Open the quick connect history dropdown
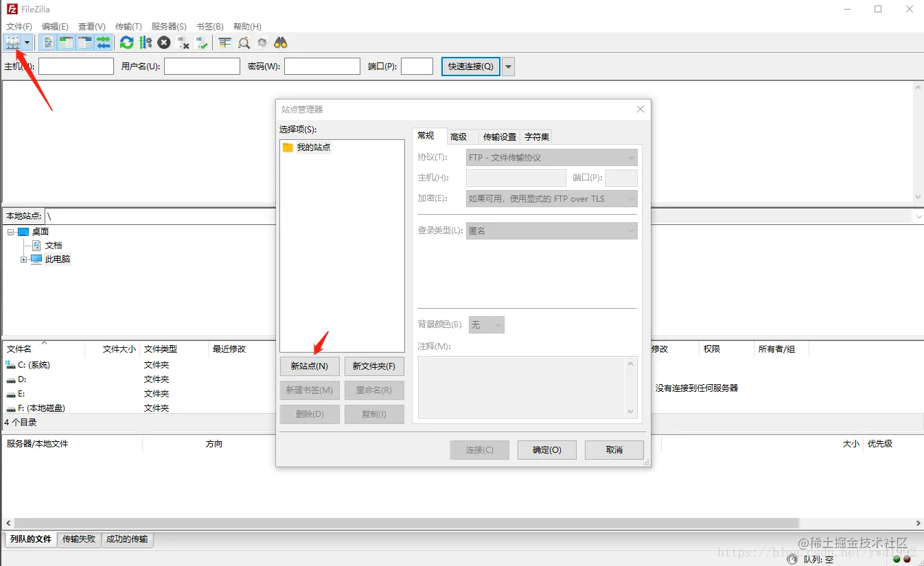 coord(508,67)
